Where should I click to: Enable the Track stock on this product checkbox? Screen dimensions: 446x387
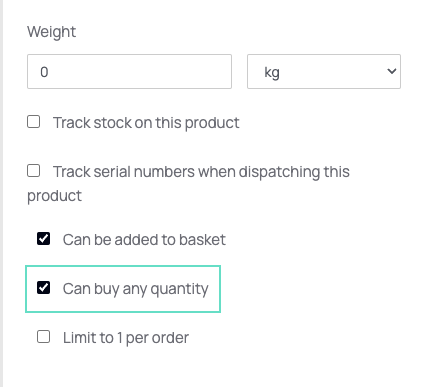(34, 122)
